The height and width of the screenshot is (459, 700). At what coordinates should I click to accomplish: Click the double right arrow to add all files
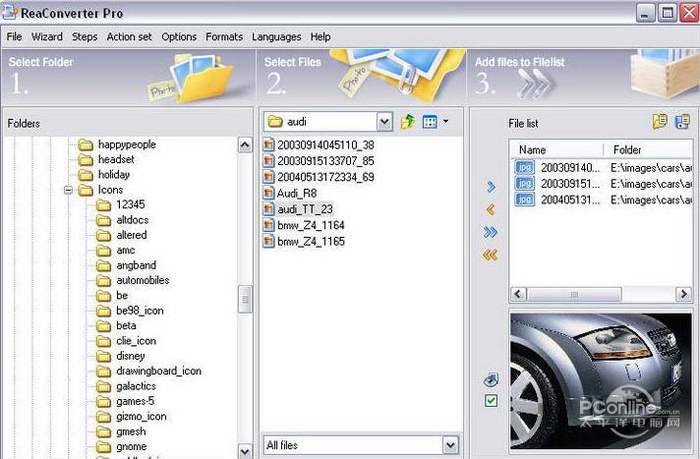pyautogui.click(x=490, y=232)
